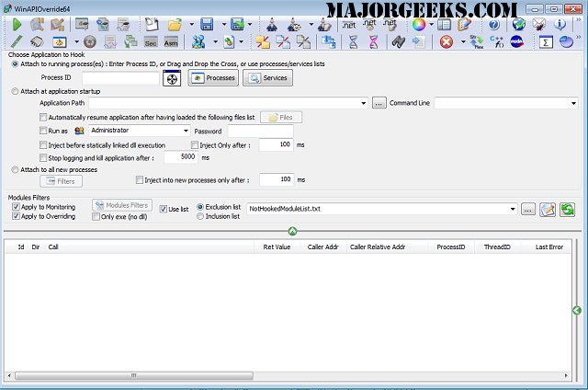Viewport: 588px width, 390px height.
Task: Click the pink DNA helix icon
Action: point(374,41)
